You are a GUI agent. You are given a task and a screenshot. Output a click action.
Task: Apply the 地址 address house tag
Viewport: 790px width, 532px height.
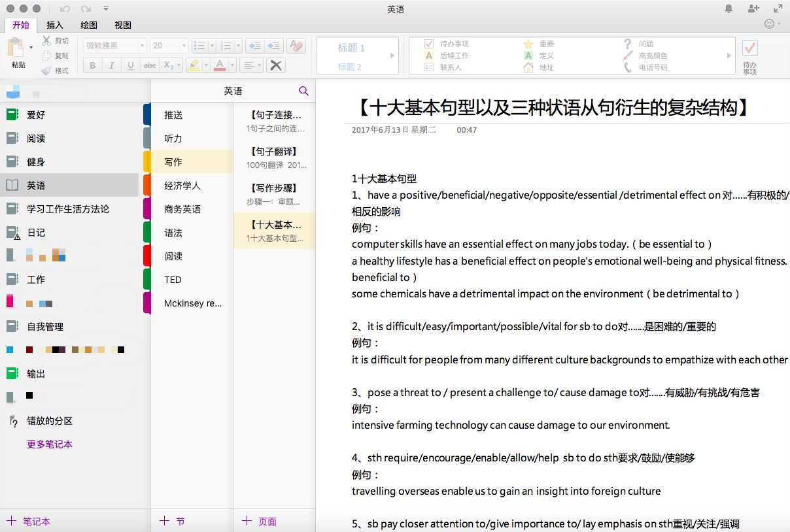point(540,67)
